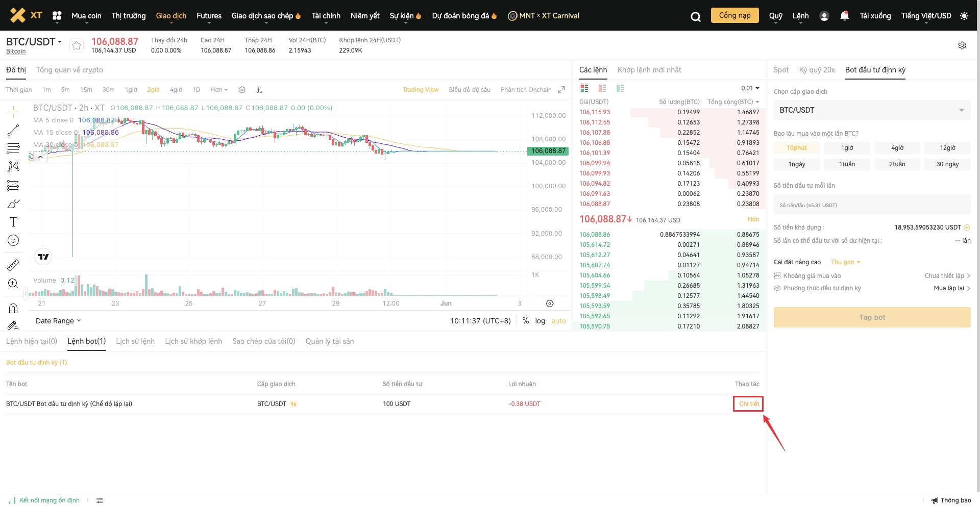Select the ruler measure tool
Screen dimensions: 980x506
(x=13, y=265)
